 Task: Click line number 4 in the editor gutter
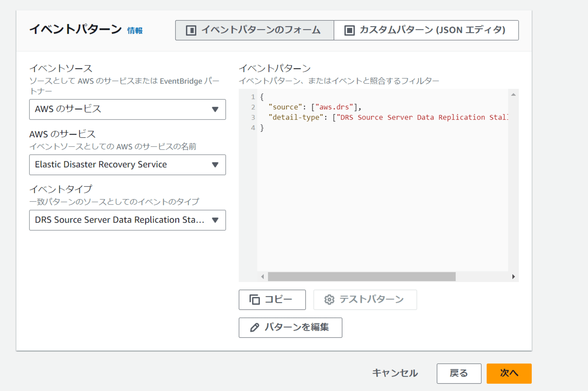[253, 128]
